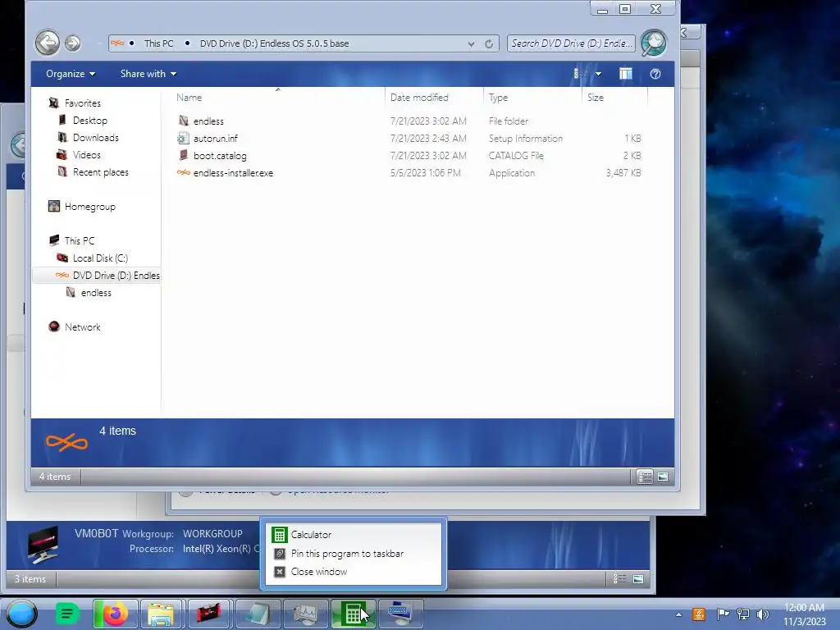Select DVD Drive (D:) tree item
This screenshot has width=840, height=630.
[97, 276]
